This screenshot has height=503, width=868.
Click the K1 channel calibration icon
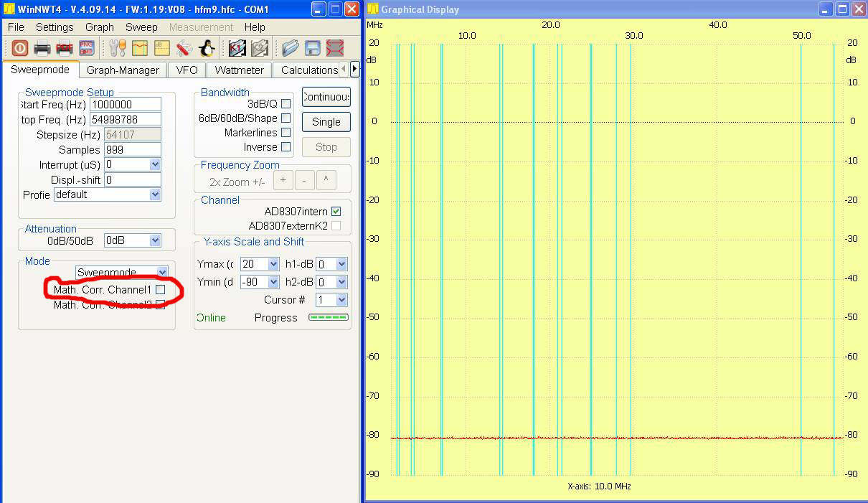coord(237,48)
